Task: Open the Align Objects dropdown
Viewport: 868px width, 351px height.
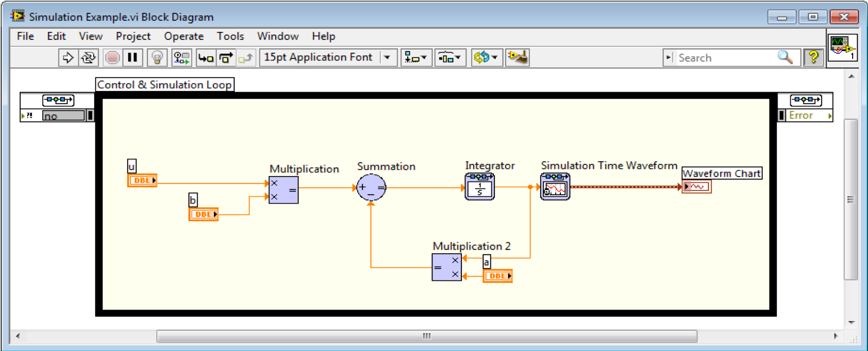Action: click(416, 57)
